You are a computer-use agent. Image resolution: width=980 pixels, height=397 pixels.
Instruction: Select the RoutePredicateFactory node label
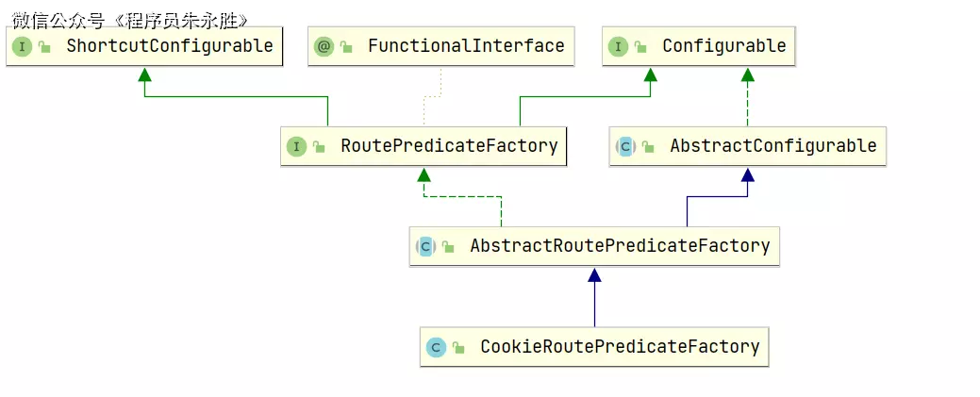[449, 146]
